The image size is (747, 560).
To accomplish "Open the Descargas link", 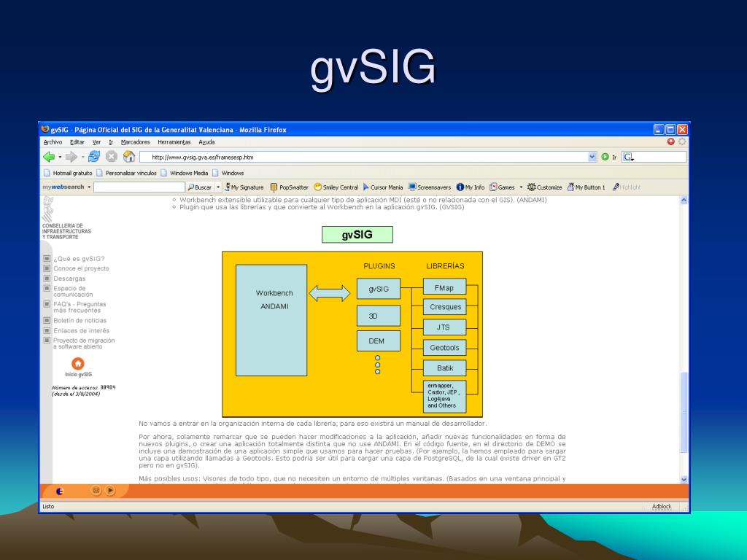I will [x=69, y=279].
